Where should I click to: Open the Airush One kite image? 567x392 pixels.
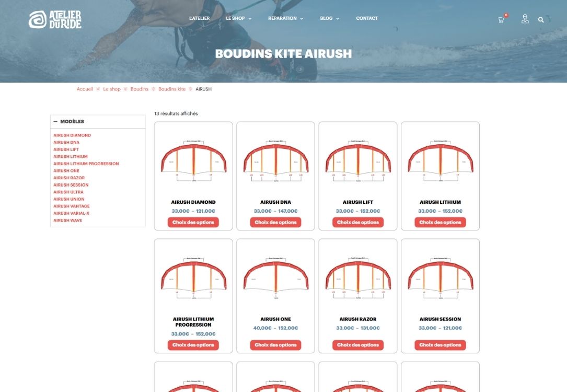275,277
